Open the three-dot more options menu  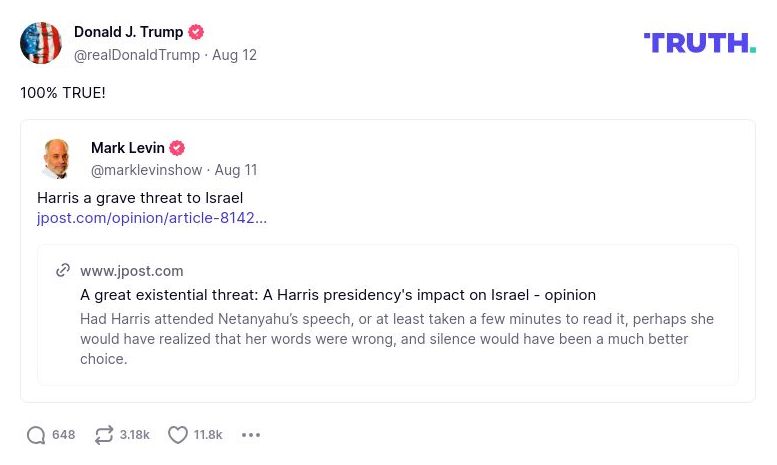(x=251, y=435)
